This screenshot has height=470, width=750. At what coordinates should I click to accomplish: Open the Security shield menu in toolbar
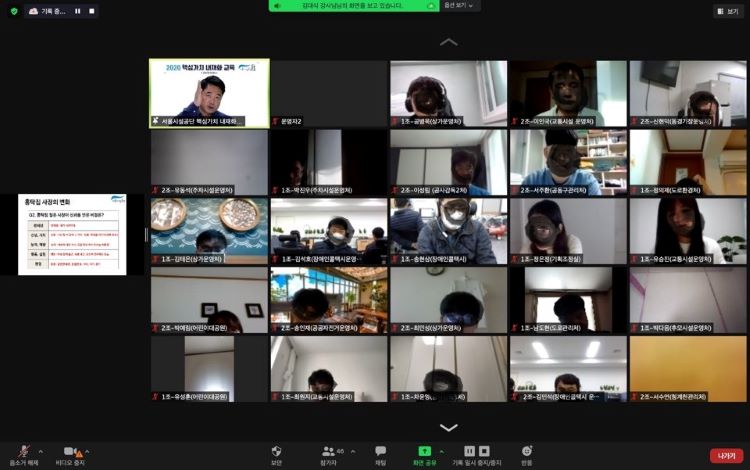click(276, 453)
